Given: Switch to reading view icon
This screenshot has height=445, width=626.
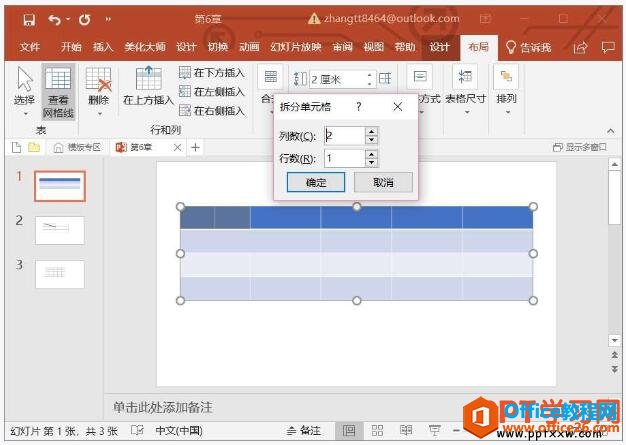Looking at the screenshot, I should coord(406,430).
